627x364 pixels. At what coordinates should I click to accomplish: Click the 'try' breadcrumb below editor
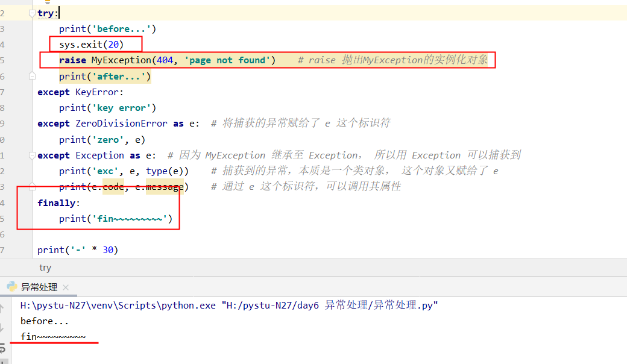click(x=45, y=268)
